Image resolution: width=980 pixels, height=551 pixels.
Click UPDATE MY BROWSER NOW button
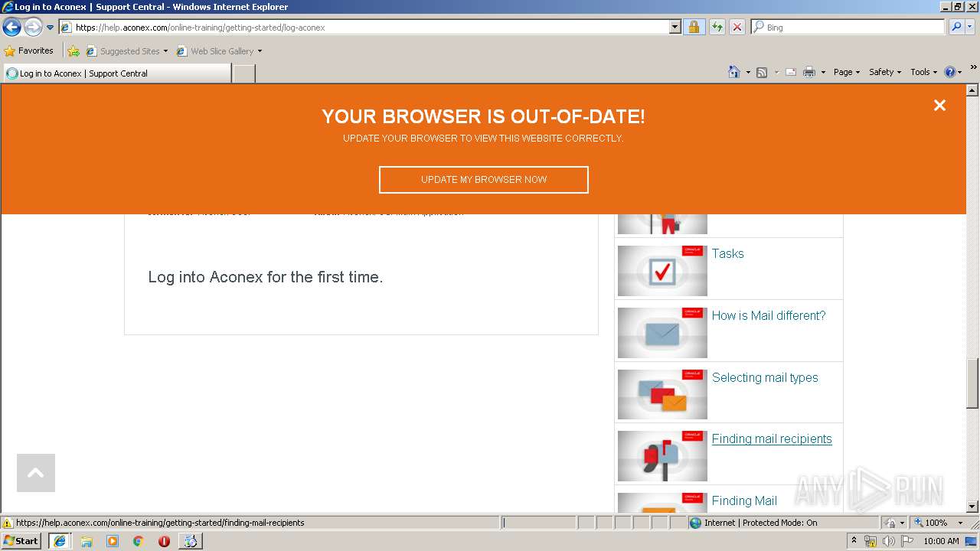coord(484,180)
